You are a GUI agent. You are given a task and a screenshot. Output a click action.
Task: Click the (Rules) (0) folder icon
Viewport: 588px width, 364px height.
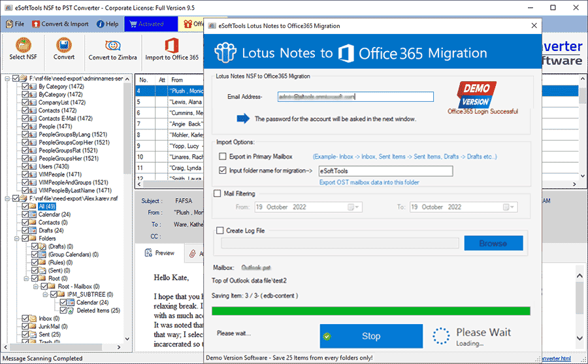42,262
